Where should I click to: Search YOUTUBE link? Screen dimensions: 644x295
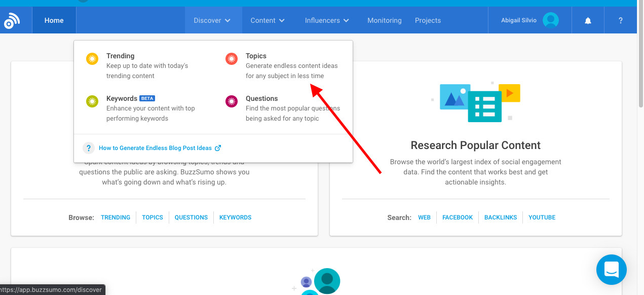542,217
